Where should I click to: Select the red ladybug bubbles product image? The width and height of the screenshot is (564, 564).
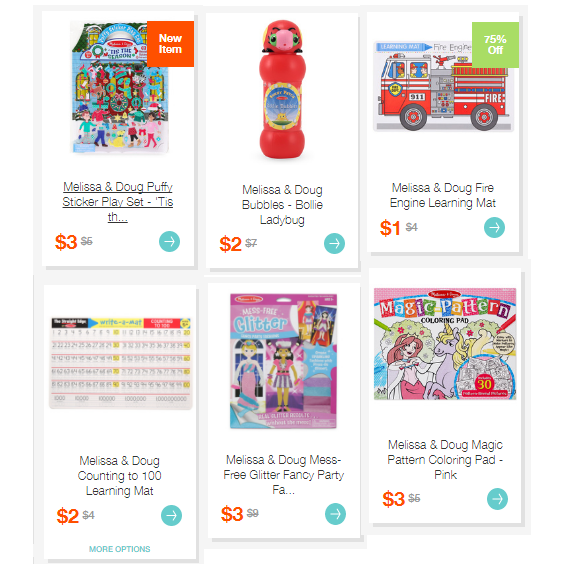click(x=283, y=90)
